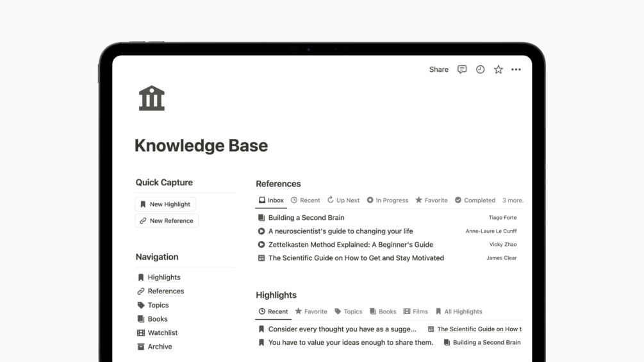This screenshot has width=644, height=362.
Task: Create a New Highlight
Action: pos(165,204)
